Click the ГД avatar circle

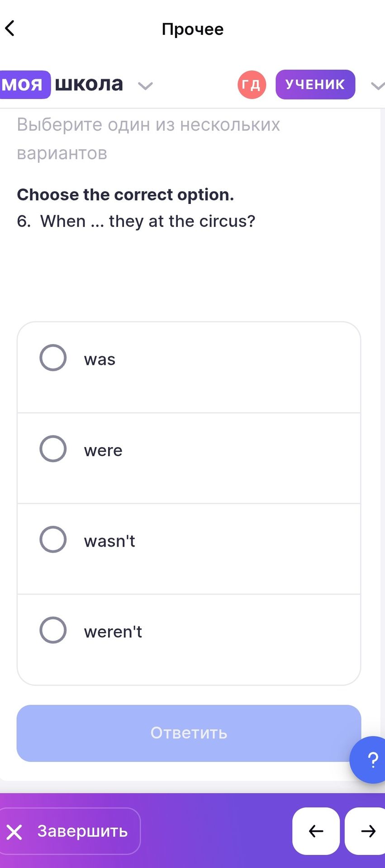click(252, 85)
